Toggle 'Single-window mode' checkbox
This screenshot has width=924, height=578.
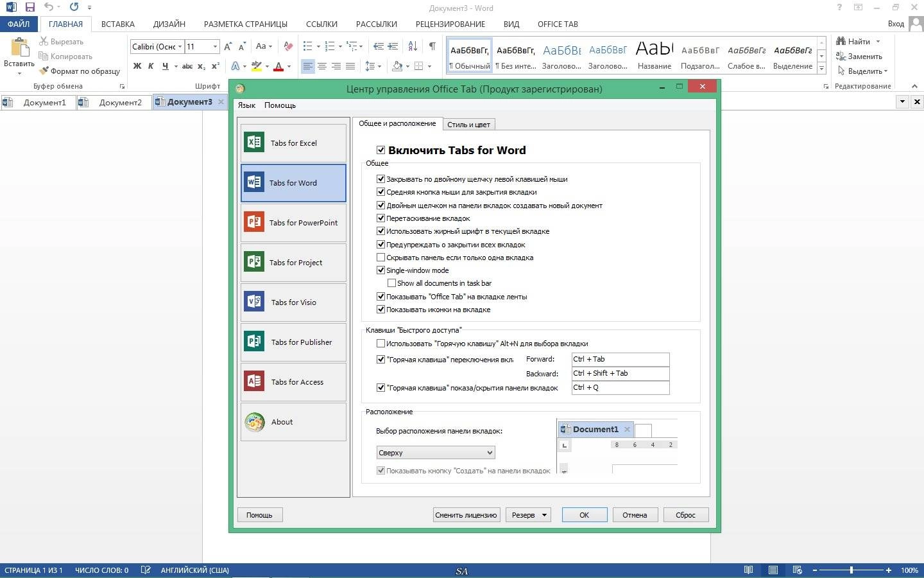point(381,270)
